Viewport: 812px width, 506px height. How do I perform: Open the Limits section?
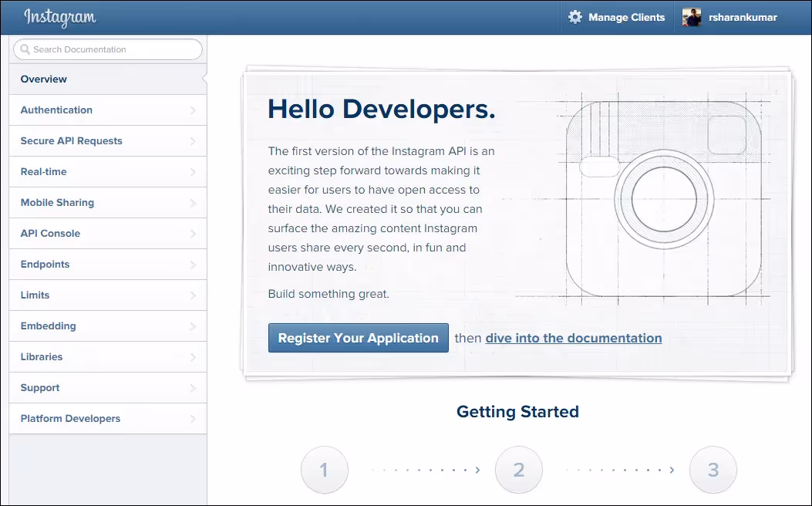click(x=108, y=295)
